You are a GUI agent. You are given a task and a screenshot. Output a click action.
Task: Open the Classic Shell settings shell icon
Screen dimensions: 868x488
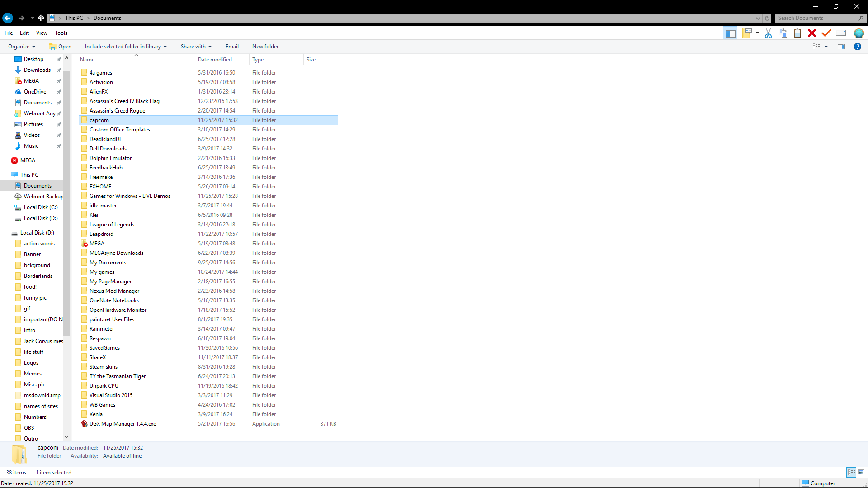click(x=859, y=33)
